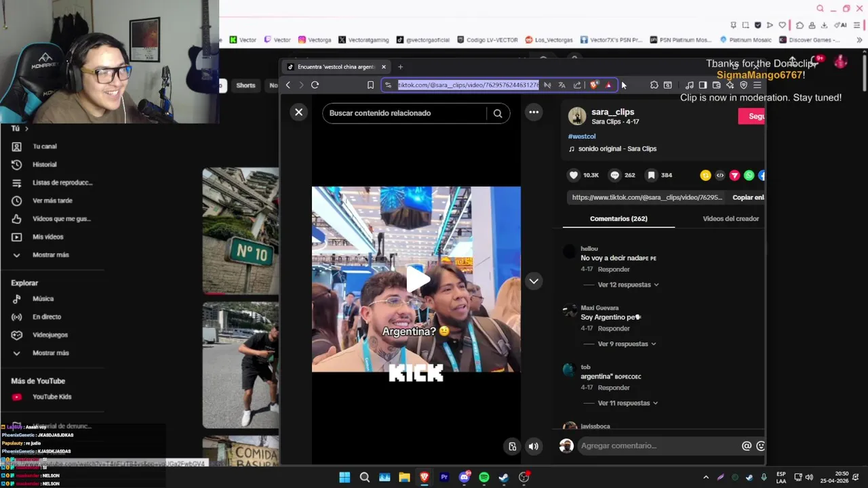Open Vectorga bookmark in bookmarks bar

click(315, 40)
